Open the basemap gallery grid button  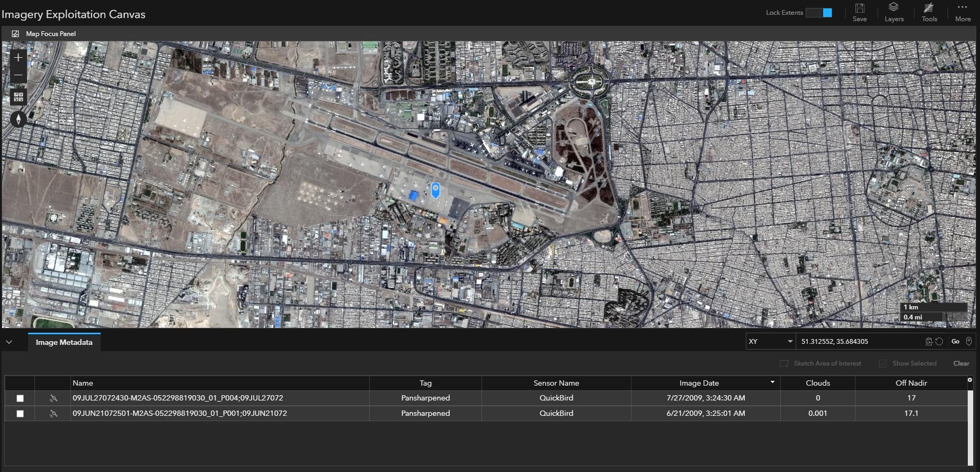pos(19,97)
